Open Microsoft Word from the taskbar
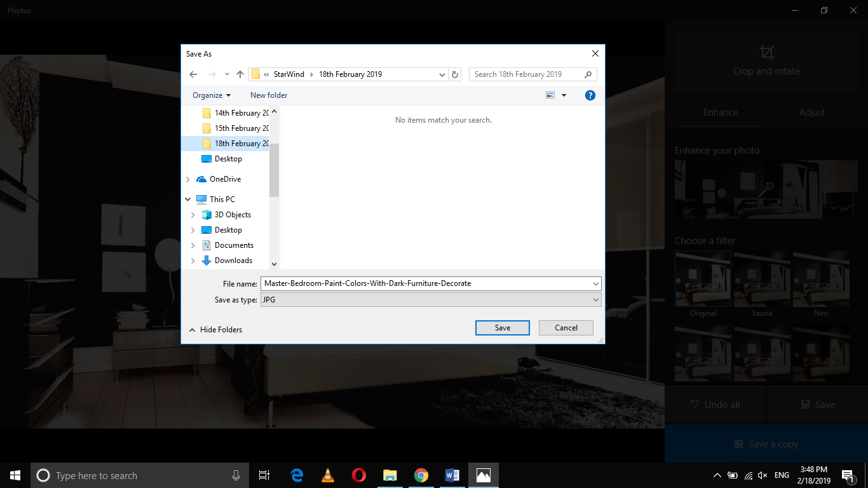The width and height of the screenshot is (868, 488). click(452, 475)
